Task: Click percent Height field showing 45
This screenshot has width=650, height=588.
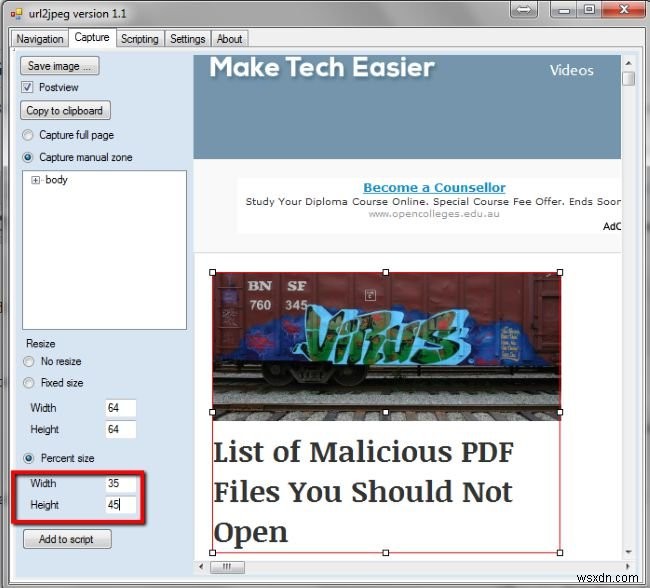Action: click(x=121, y=505)
